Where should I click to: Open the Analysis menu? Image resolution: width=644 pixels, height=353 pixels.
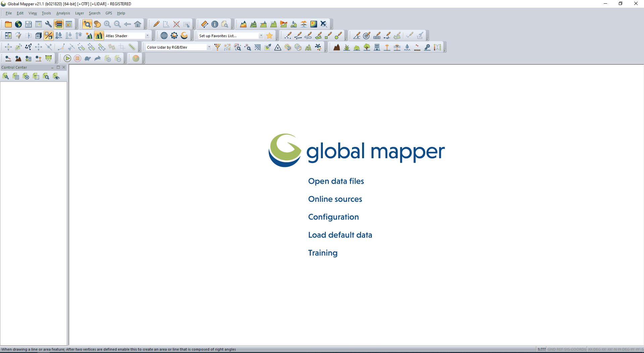click(x=63, y=13)
